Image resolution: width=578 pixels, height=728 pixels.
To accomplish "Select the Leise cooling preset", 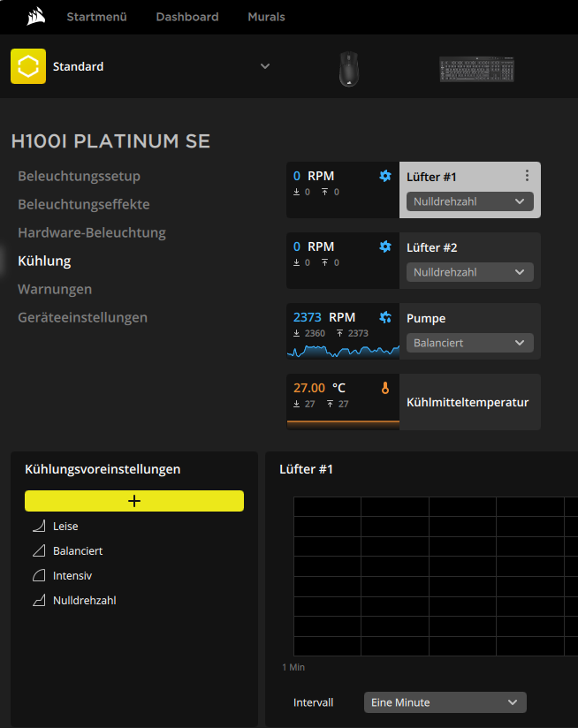I will point(65,526).
